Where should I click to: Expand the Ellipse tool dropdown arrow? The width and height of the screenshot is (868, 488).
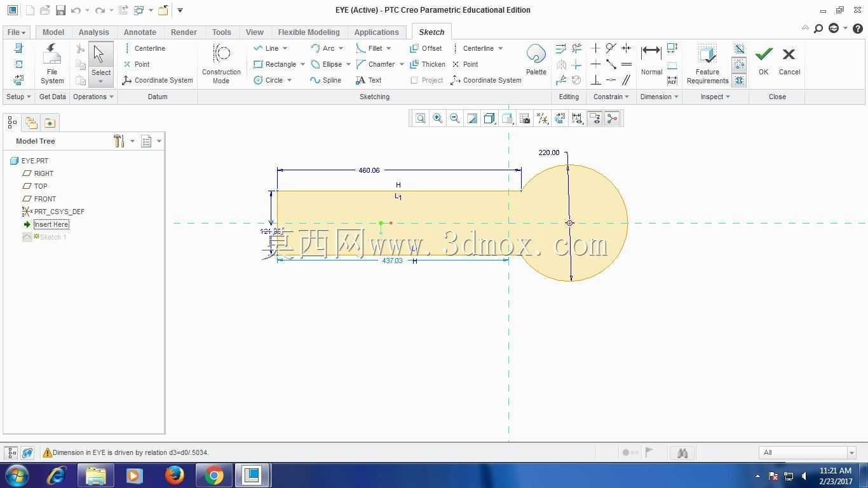(x=348, y=64)
